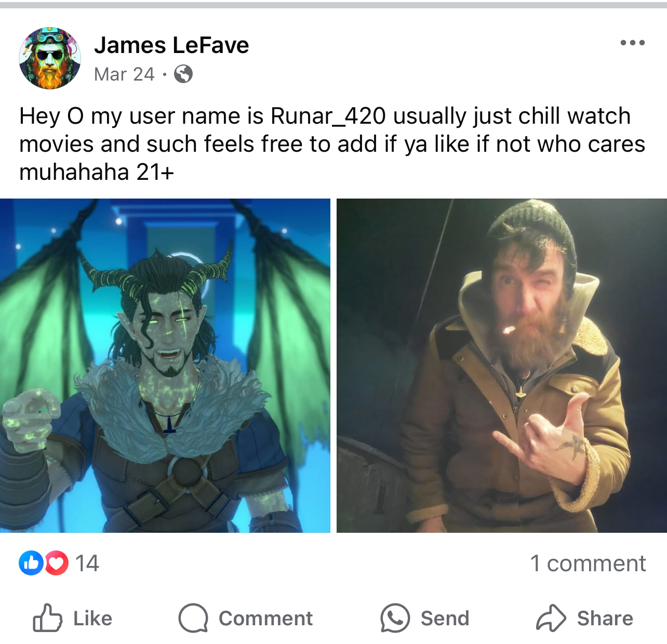This screenshot has width=667, height=644.
Task: Open the three-dots post options menu
Action: click(x=632, y=43)
